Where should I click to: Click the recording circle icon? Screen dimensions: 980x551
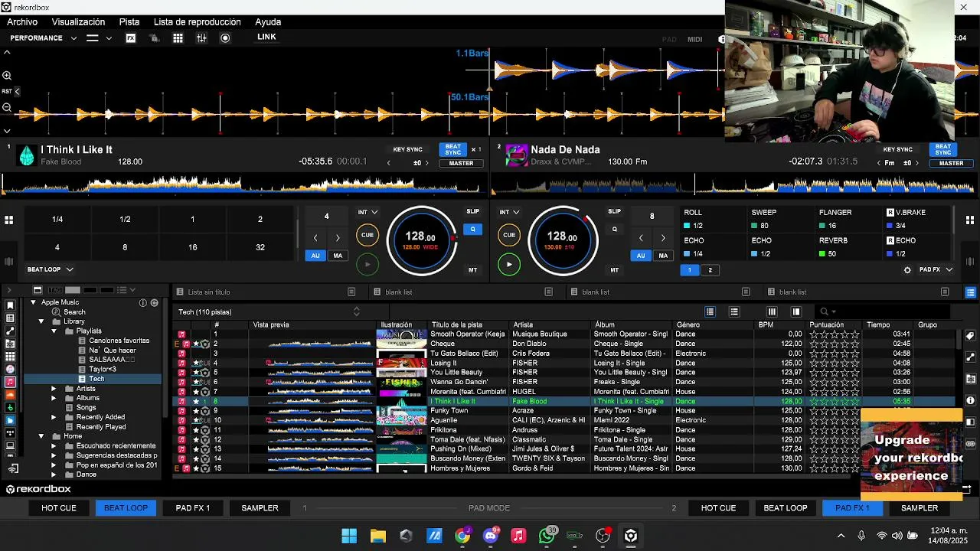225,38
